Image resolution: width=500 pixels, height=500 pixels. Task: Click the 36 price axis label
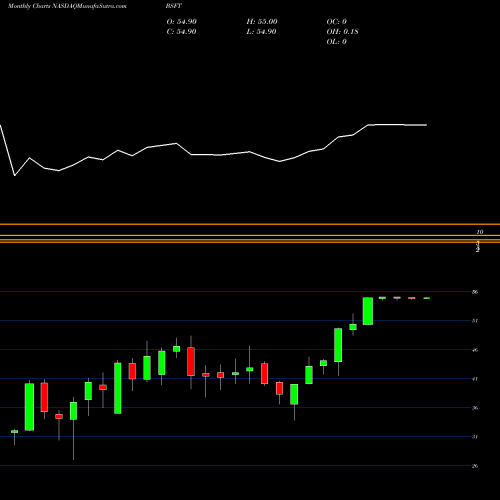tap(475, 408)
